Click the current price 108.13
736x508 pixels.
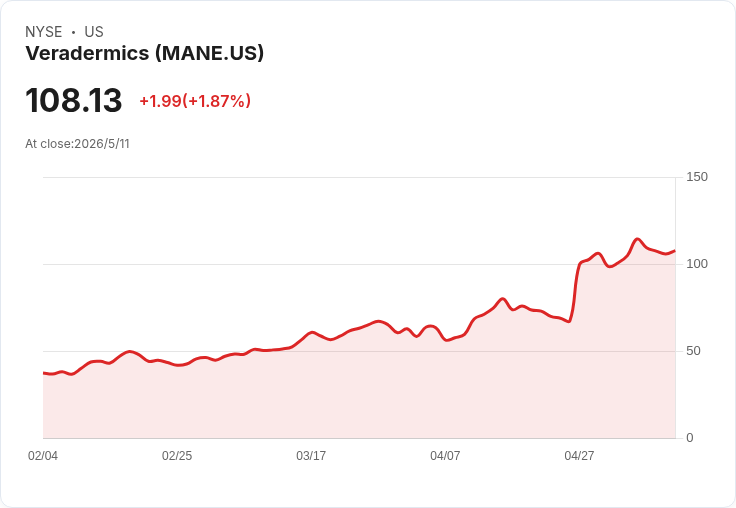click(74, 100)
